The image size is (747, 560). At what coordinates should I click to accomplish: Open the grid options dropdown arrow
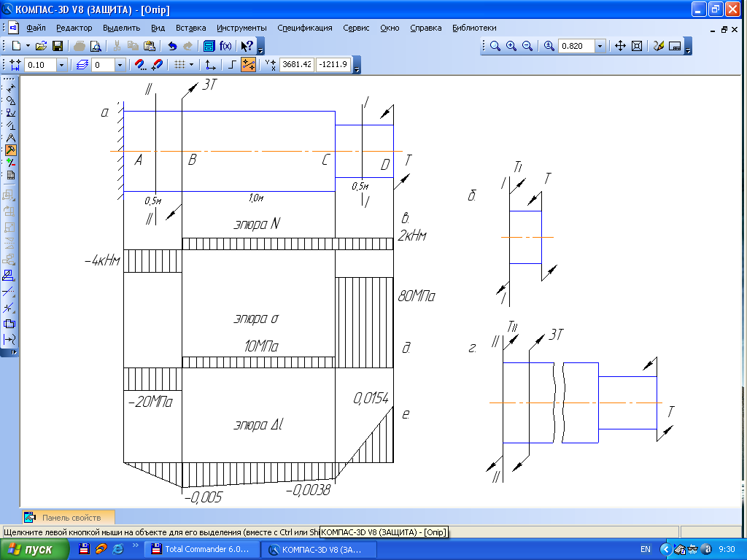tap(192, 65)
